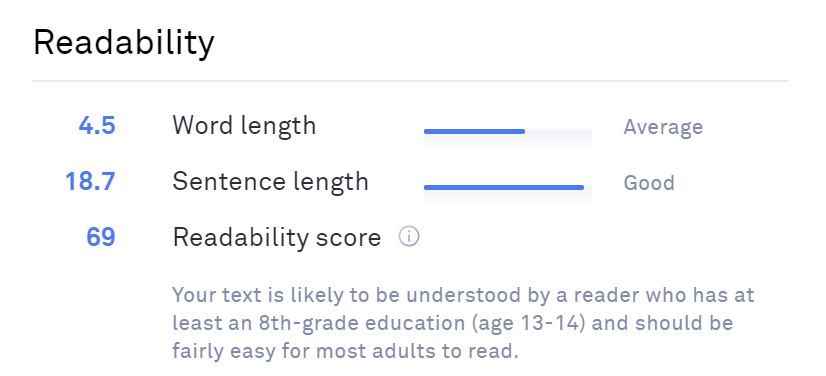Click the 'fairly easy for most adults' line
The width and height of the screenshot is (826, 376).
click(x=346, y=351)
